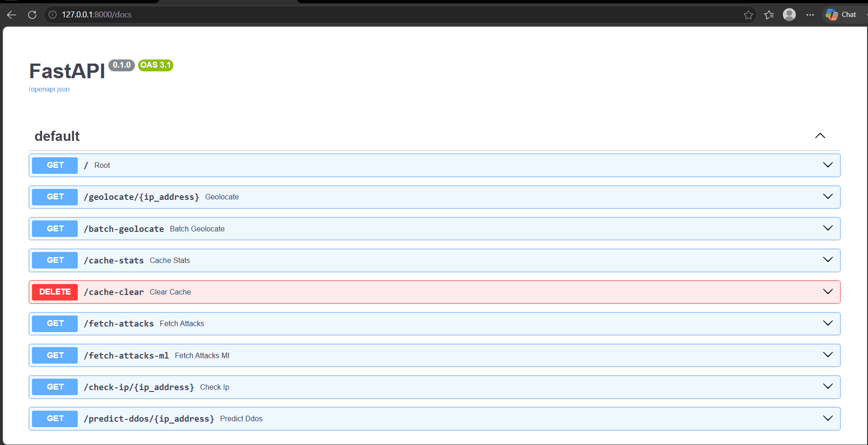Open the favorites list icon
Viewport: 868px width, 445px height.
coord(769,15)
